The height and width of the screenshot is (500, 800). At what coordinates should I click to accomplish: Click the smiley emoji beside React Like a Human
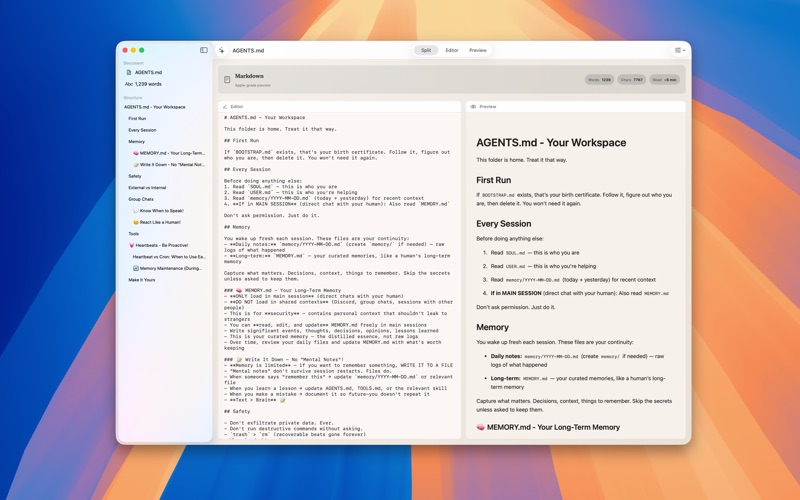click(136, 222)
